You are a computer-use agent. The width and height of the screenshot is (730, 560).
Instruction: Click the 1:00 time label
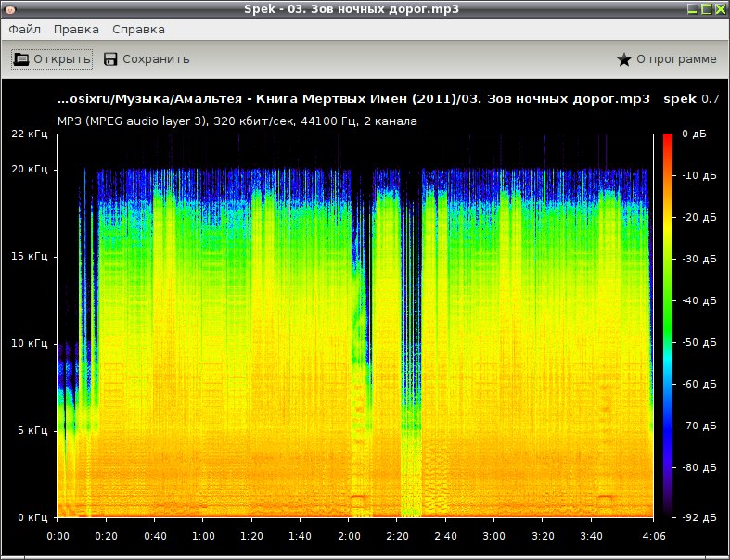click(203, 536)
